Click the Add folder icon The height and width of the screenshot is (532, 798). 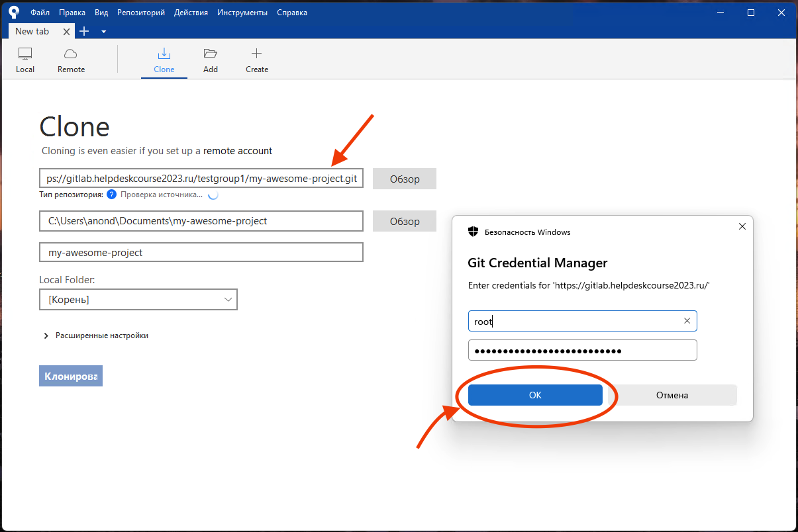coord(211,54)
